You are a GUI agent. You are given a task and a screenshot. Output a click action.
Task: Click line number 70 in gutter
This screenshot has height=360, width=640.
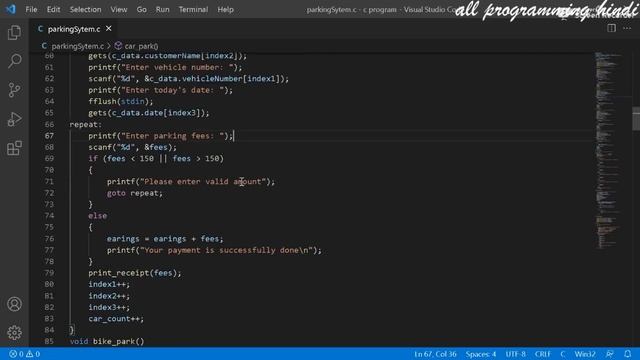click(49, 170)
